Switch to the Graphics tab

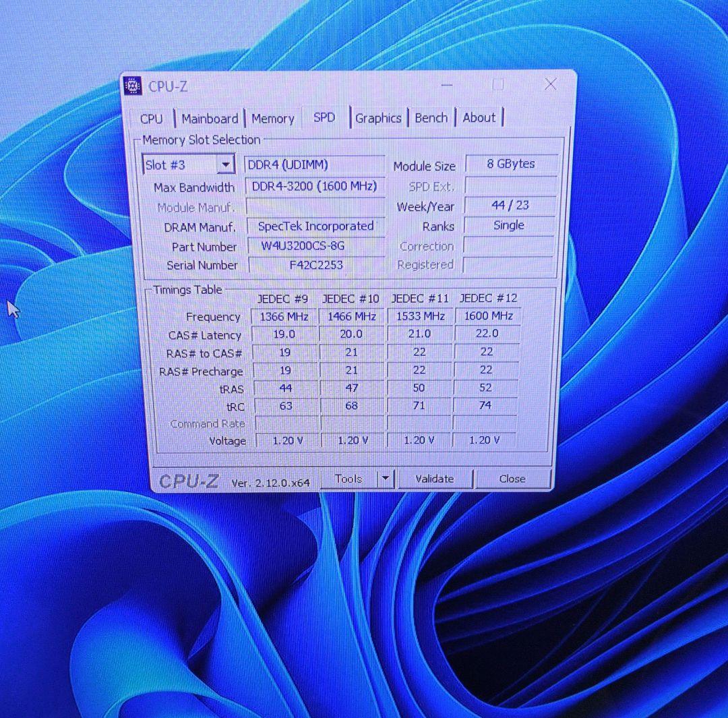click(378, 119)
